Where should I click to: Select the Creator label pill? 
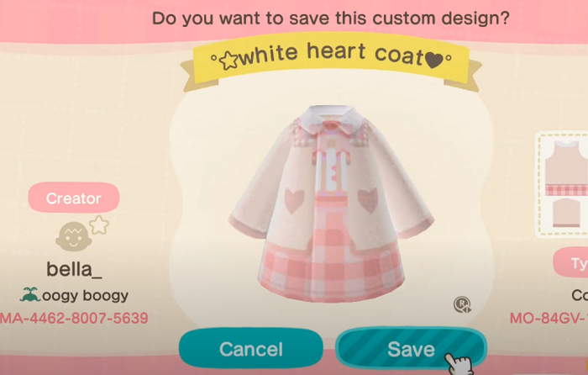click(74, 198)
